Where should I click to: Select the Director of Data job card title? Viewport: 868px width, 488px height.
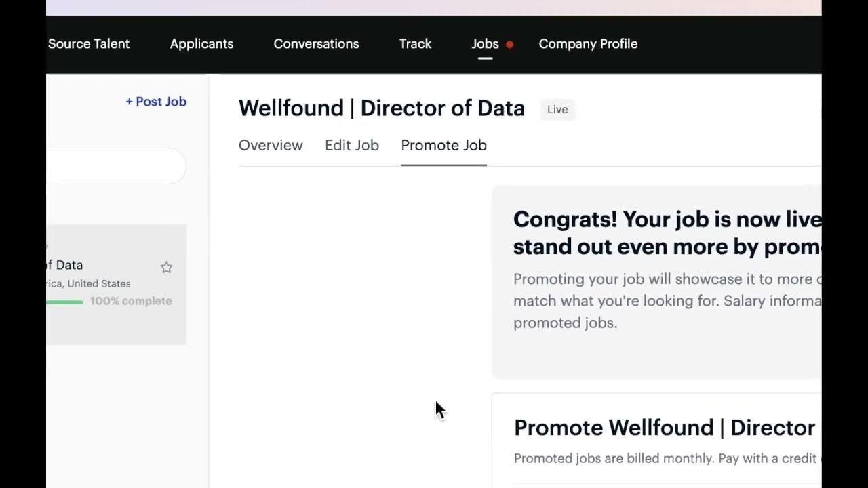tap(64, 265)
